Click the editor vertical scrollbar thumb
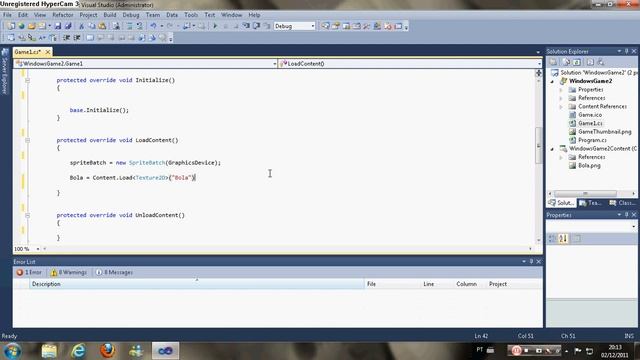 click(539, 145)
